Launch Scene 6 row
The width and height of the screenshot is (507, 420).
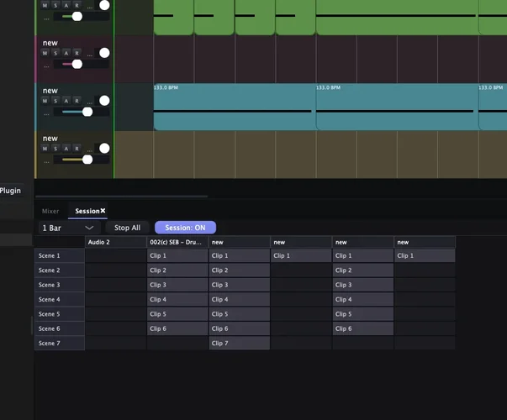click(x=60, y=328)
